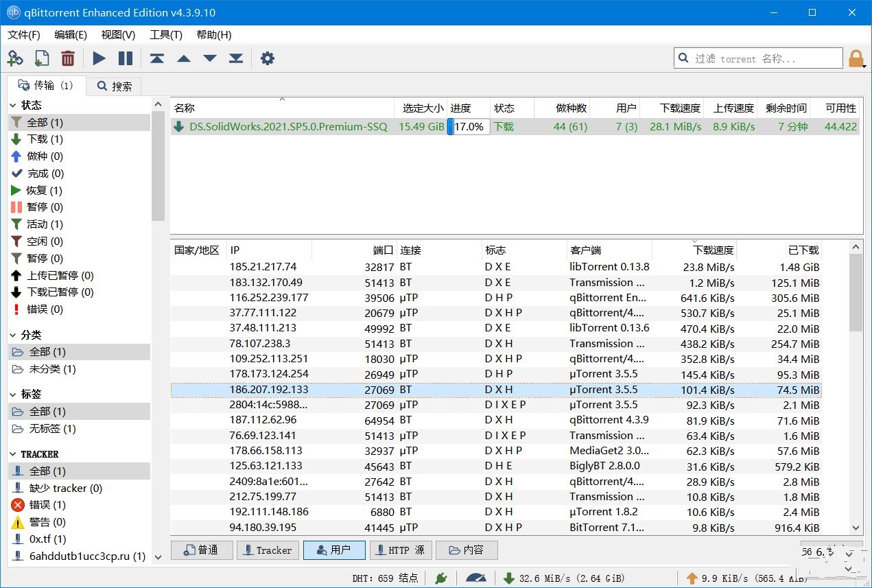Switch to the 传输 (1) tab
Screen dimensions: 872x588
47,86
